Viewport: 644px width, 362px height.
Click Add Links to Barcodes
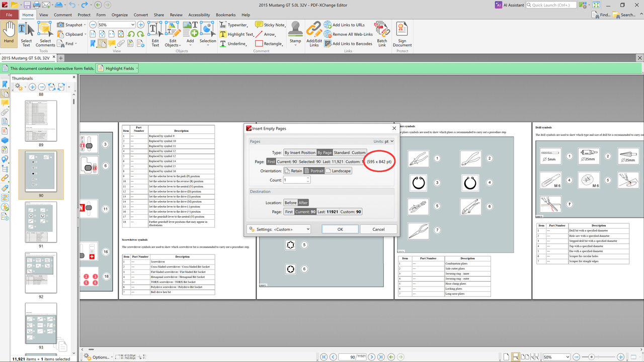tap(348, 44)
